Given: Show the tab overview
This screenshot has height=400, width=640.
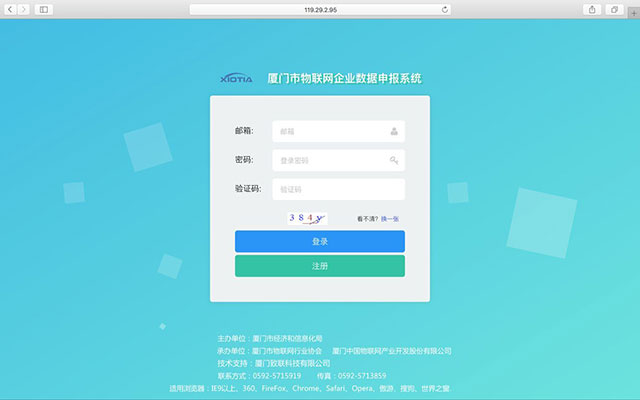Looking at the screenshot, I should tap(614, 9).
